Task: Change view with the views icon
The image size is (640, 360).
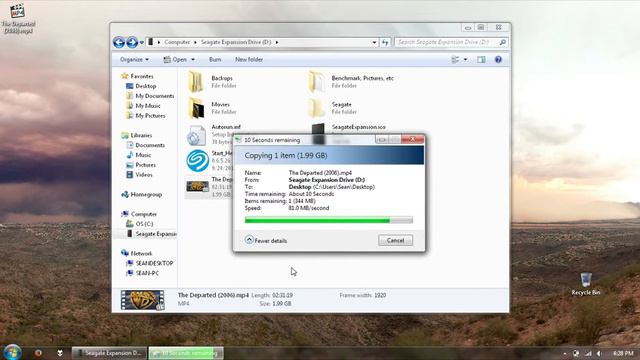Action: [456, 60]
